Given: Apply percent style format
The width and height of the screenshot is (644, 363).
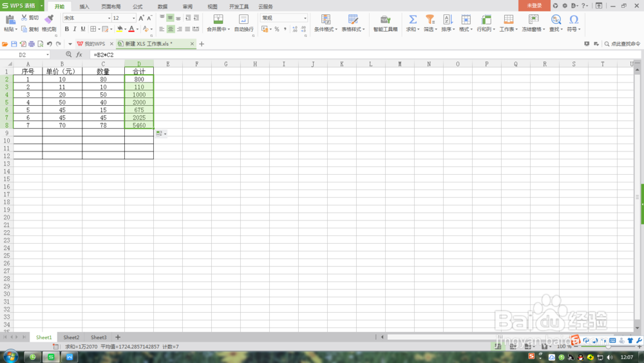Looking at the screenshot, I should click(277, 29).
